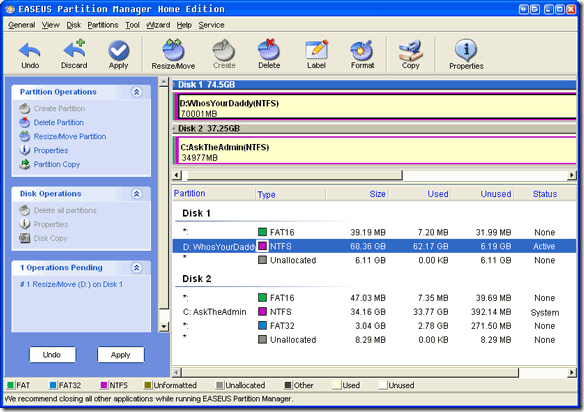Click the Disk 1 74.5GB header bar
This screenshot has width=584, height=412.
[374, 85]
